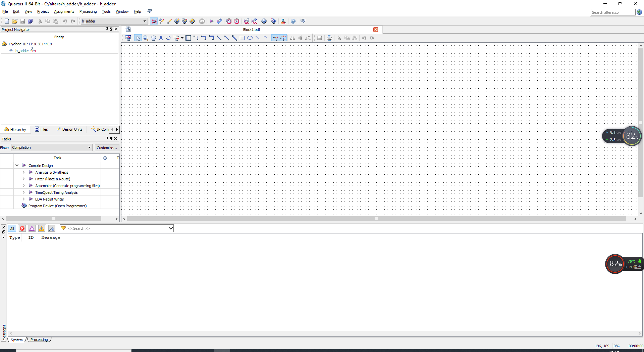Toggle the All messages filter
644x352 pixels.
[x=12, y=228]
